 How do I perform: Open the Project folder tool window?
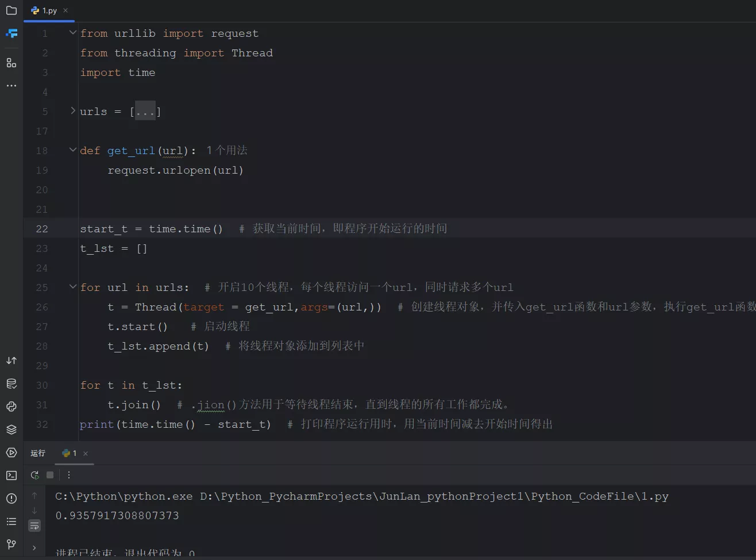(11, 10)
